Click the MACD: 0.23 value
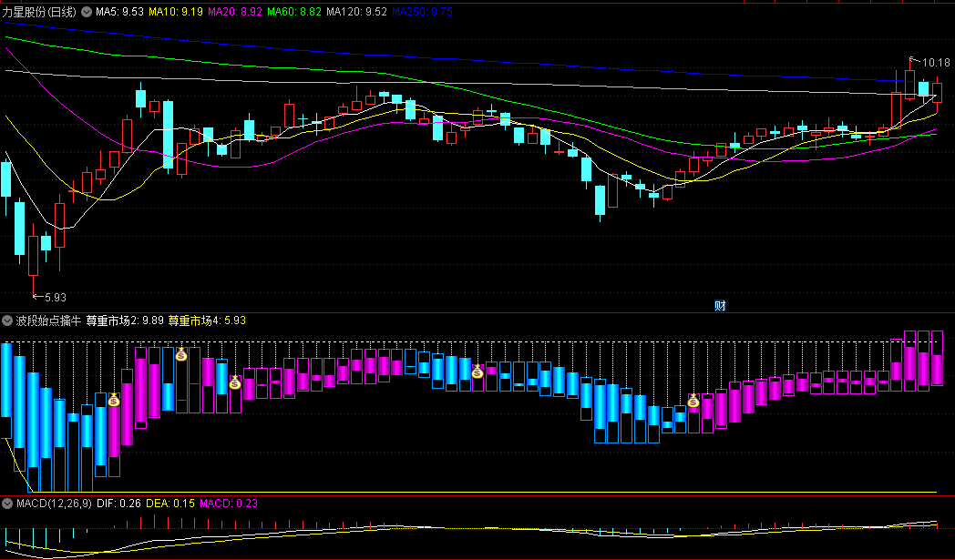This screenshot has height=560, width=955. (229, 504)
